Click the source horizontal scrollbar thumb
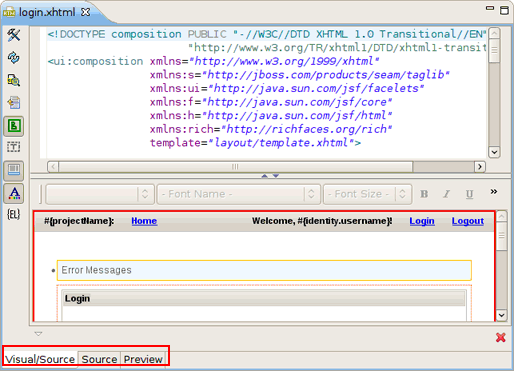This screenshot has height=371, width=514. click(236, 166)
